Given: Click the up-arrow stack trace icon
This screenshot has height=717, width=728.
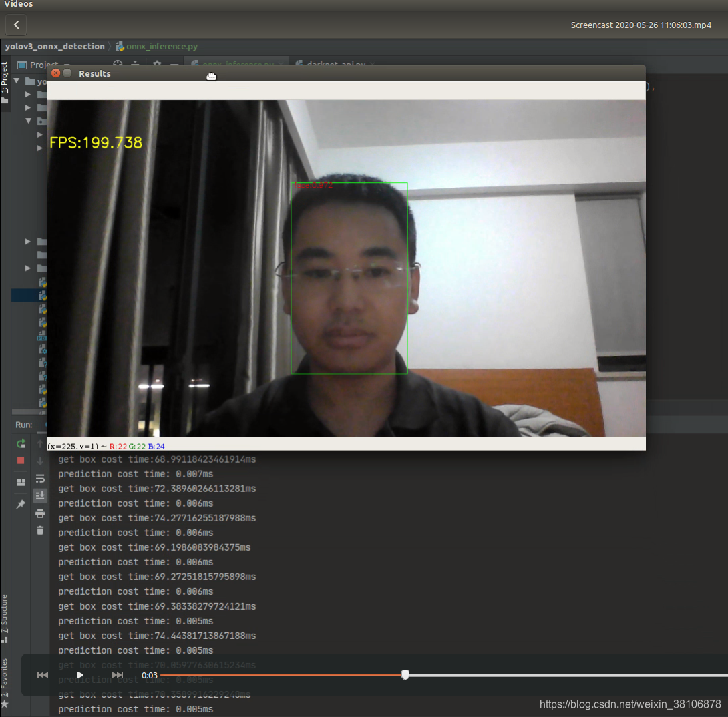Looking at the screenshot, I should pyautogui.click(x=40, y=444).
